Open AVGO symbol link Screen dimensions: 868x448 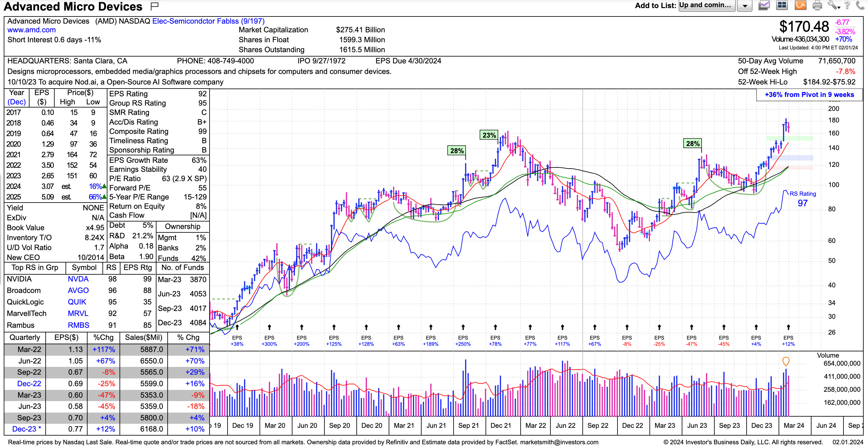tap(78, 290)
